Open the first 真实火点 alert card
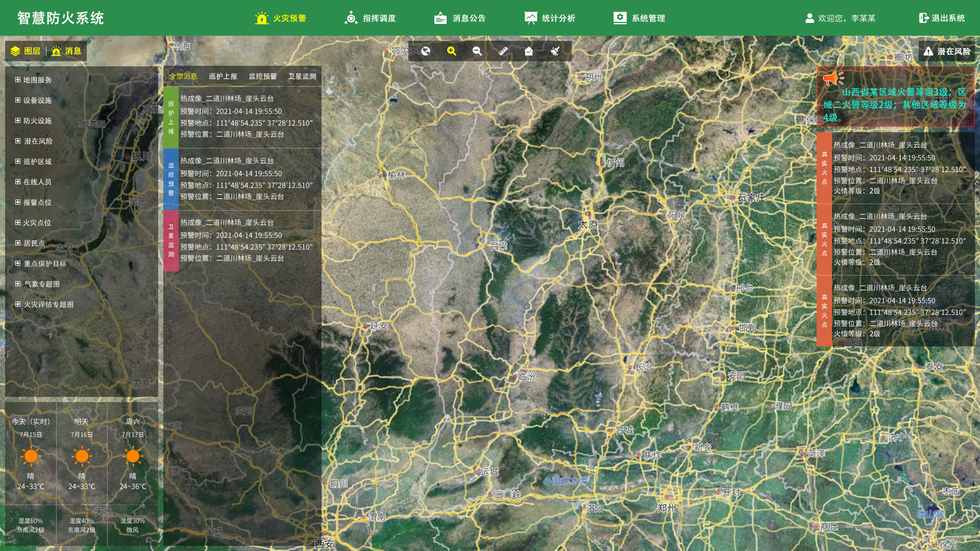This screenshot has width=980, height=551. pyautogui.click(x=895, y=168)
